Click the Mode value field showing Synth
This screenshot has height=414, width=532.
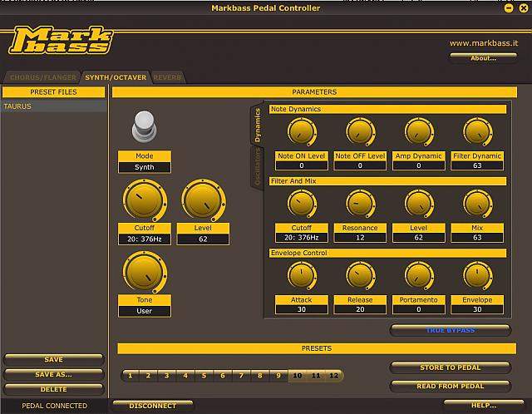[144, 167]
